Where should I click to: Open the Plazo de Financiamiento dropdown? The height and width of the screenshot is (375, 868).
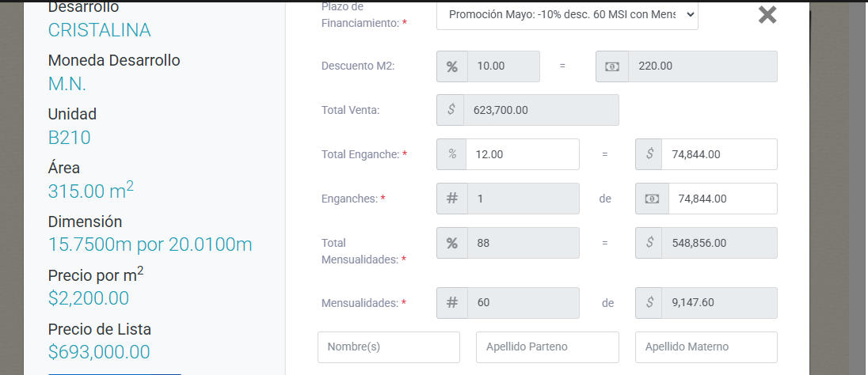click(x=567, y=14)
